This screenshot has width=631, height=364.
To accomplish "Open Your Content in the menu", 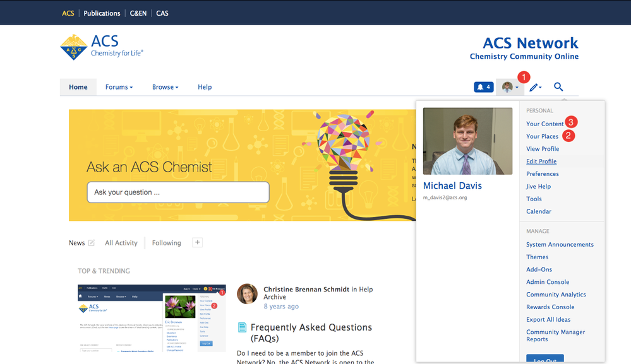I will coord(544,124).
